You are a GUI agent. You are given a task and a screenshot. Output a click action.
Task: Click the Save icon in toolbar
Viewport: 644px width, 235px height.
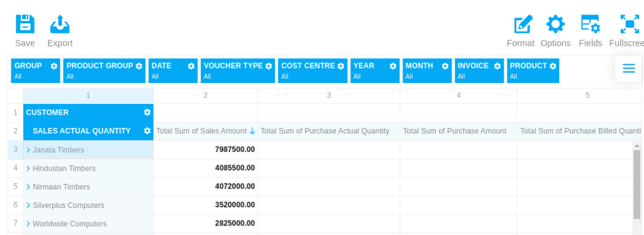coord(25,24)
